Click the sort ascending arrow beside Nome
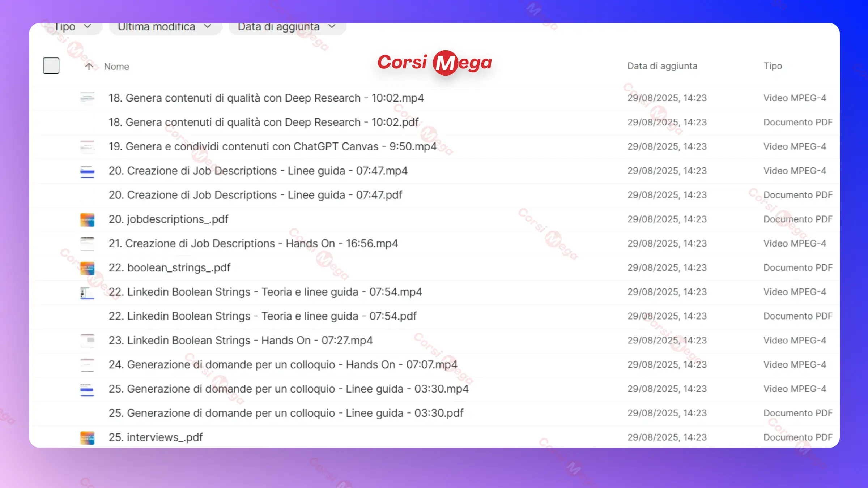868x488 pixels. pyautogui.click(x=89, y=67)
